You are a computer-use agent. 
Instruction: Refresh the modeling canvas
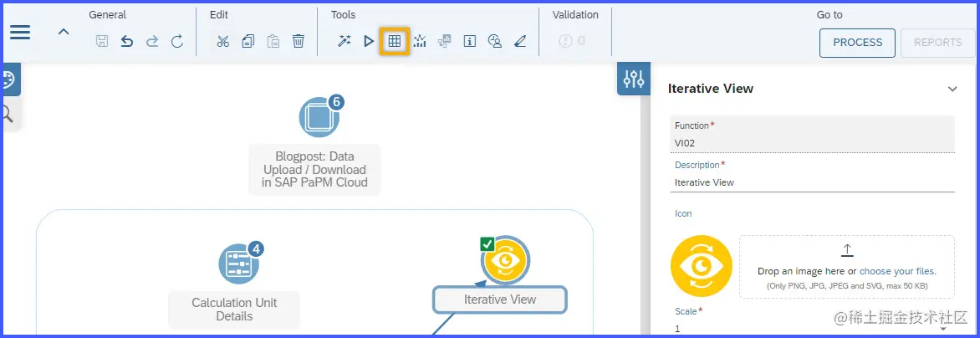(x=177, y=41)
